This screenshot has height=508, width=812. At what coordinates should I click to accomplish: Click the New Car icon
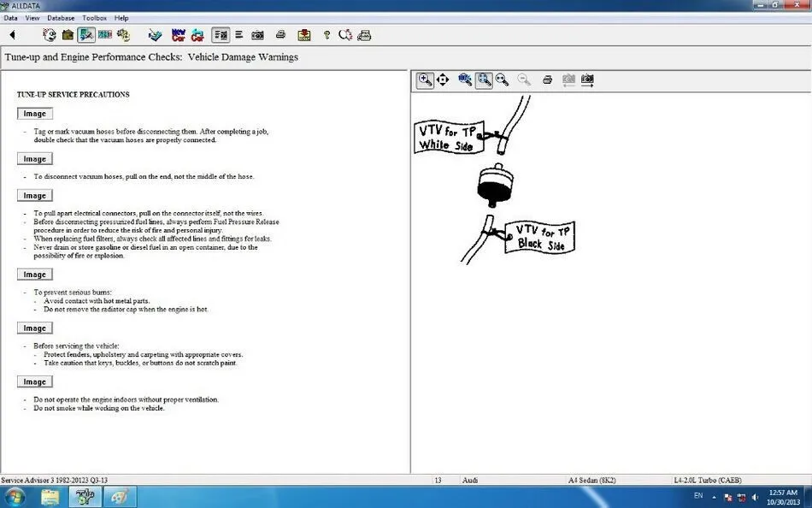pos(178,35)
